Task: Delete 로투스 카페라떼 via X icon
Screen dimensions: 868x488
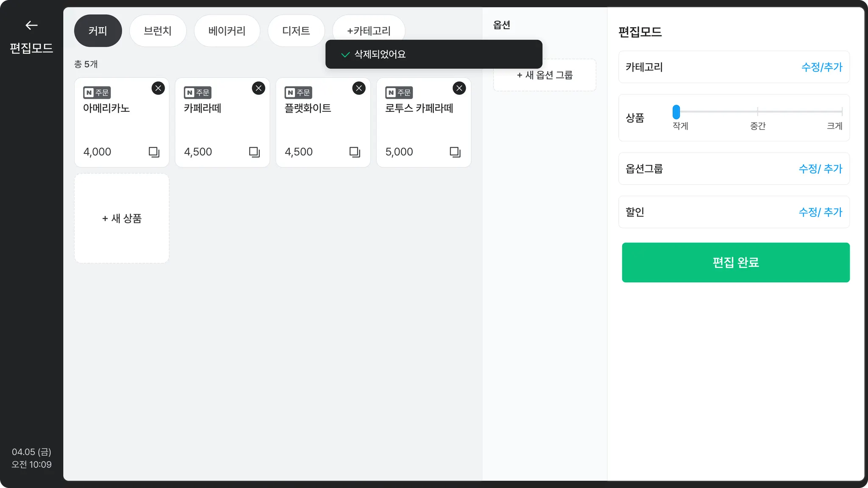Action: tap(459, 88)
